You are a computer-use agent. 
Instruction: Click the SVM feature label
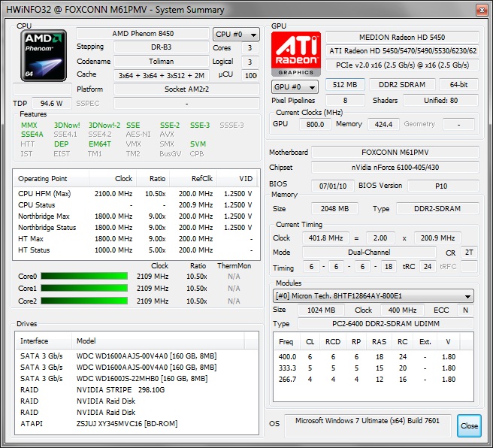(x=198, y=144)
